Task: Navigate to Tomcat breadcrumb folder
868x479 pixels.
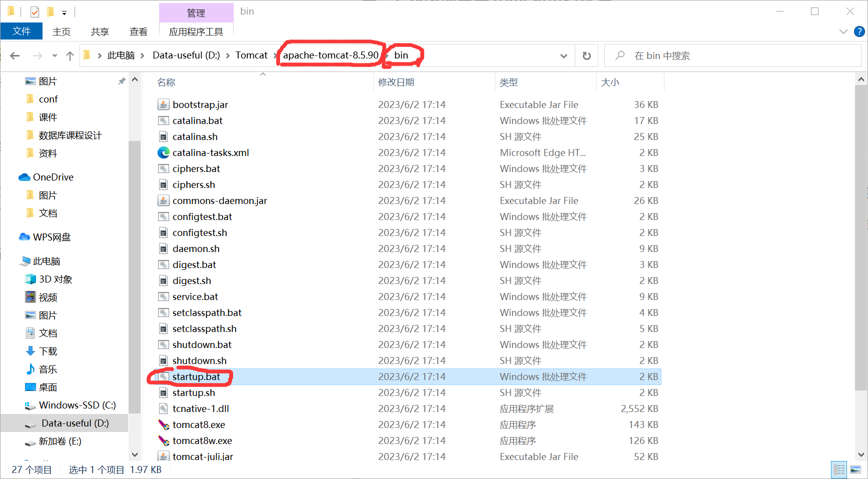Action: click(252, 55)
